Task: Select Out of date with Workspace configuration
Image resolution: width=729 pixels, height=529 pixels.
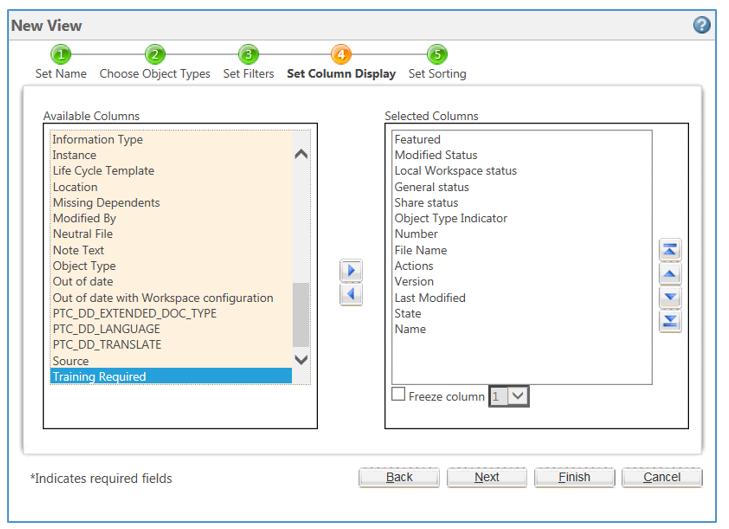Action: click(x=171, y=298)
